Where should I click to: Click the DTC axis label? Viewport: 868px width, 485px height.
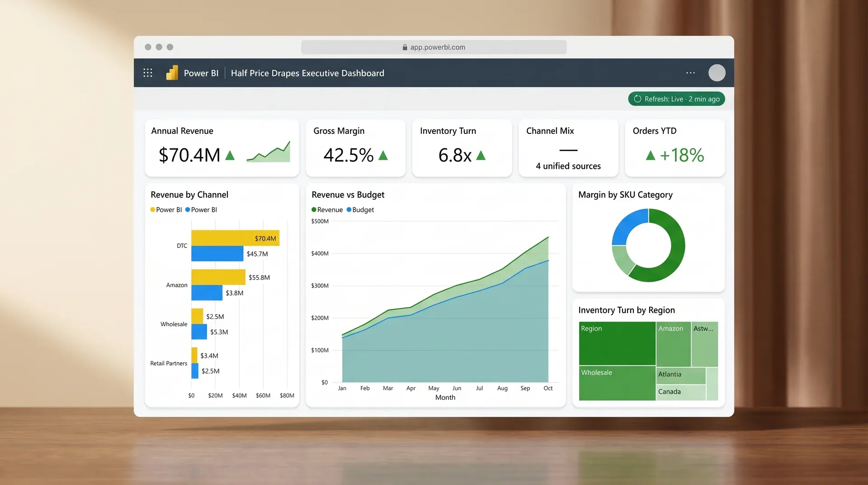coord(182,246)
